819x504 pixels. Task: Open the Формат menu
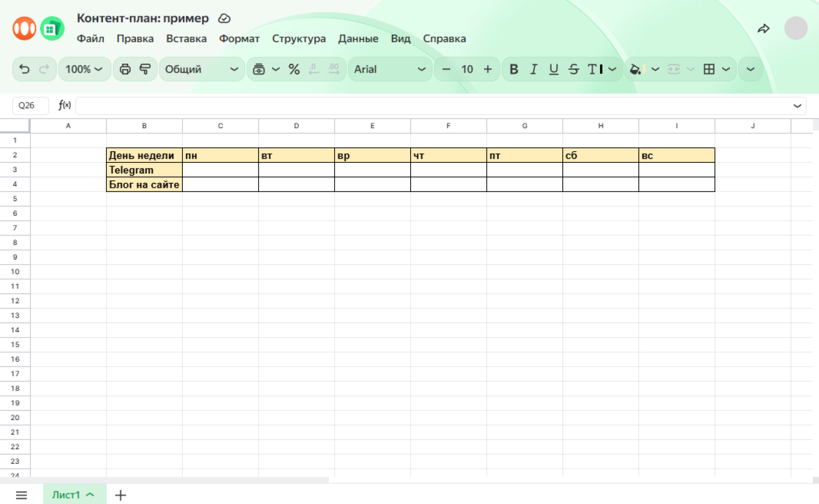point(239,39)
